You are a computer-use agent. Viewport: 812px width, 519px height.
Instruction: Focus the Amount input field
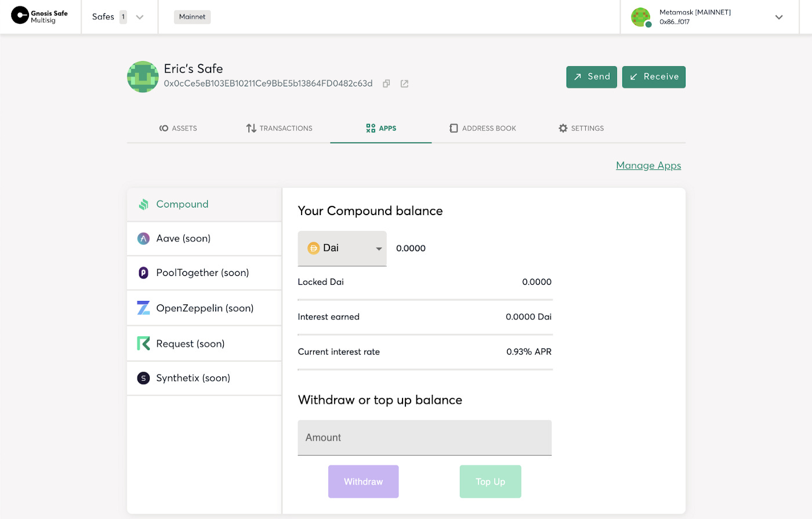(x=425, y=438)
